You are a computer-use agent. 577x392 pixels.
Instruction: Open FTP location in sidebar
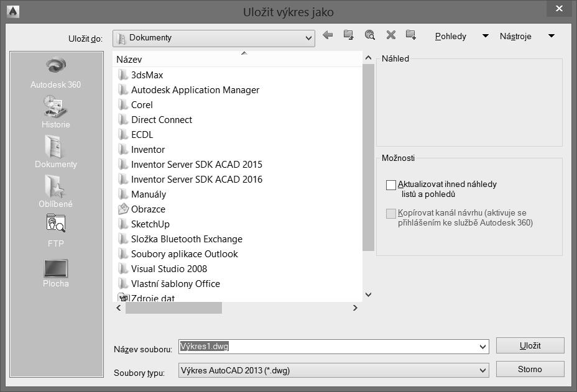(x=55, y=231)
